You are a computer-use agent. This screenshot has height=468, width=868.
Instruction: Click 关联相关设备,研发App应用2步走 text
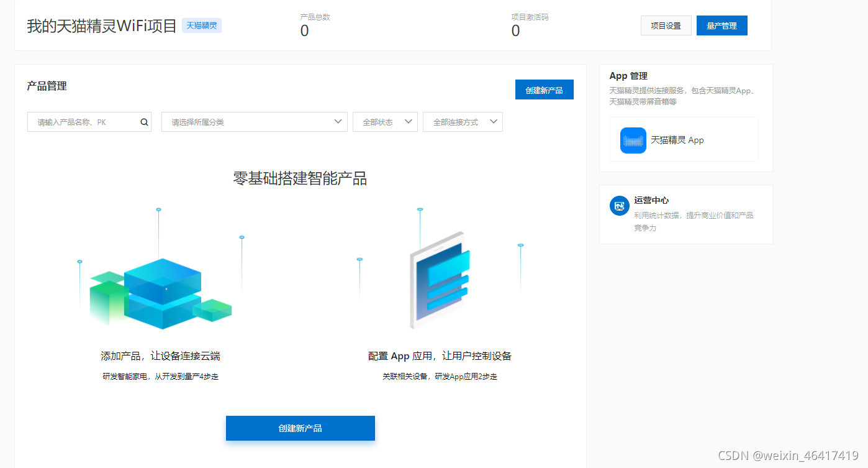tap(440, 377)
